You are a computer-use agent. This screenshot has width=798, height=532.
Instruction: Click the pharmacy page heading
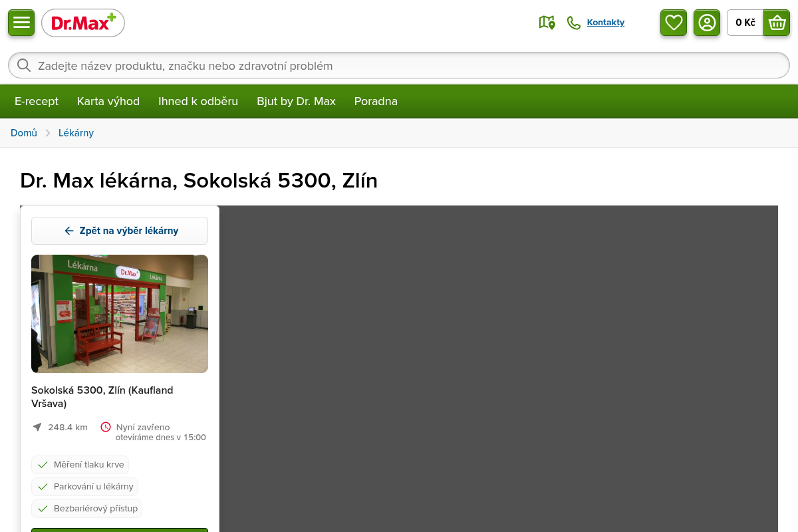click(x=199, y=181)
